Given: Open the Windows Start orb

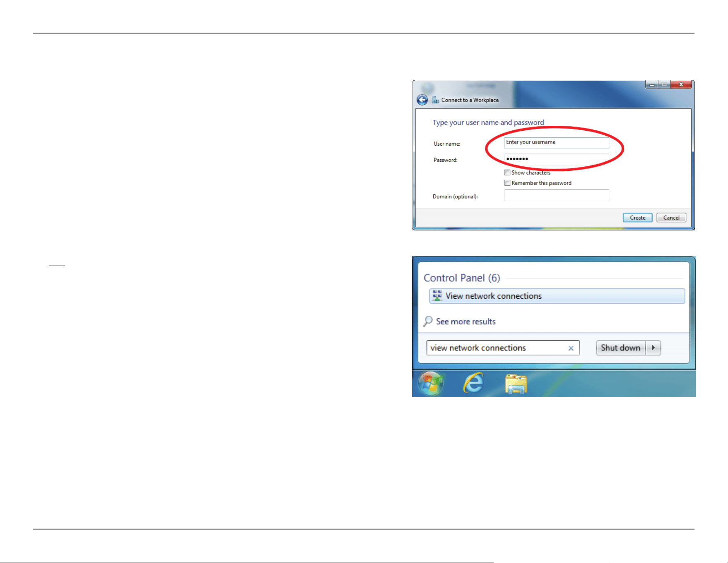Looking at the screenshot, I should 430,383.
